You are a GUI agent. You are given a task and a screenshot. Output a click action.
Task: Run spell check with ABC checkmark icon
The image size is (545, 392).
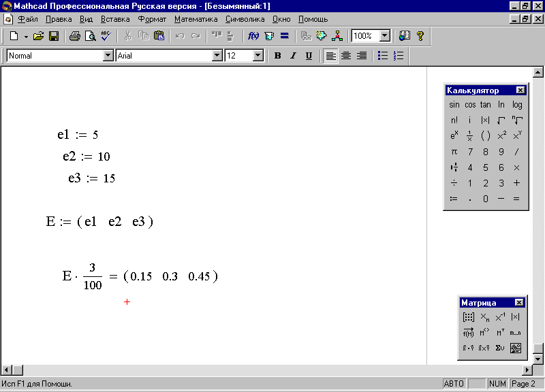click(106, 36)
